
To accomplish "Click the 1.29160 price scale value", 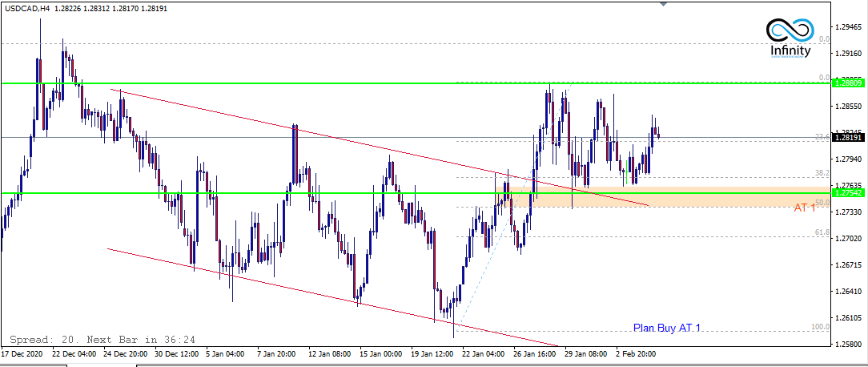I will click(x=848, y=54).
